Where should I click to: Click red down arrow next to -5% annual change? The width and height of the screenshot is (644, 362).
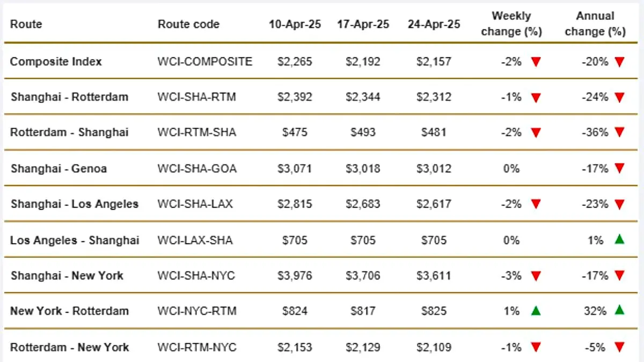620,347
